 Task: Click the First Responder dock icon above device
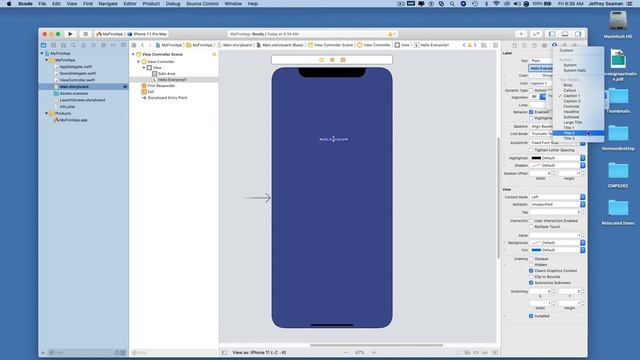tap(332, 60)
